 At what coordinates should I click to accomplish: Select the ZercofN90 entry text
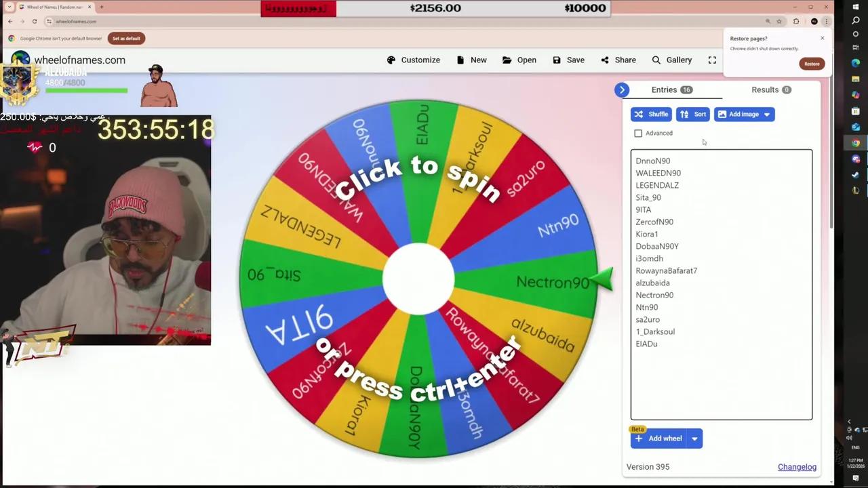pos(654,222)
